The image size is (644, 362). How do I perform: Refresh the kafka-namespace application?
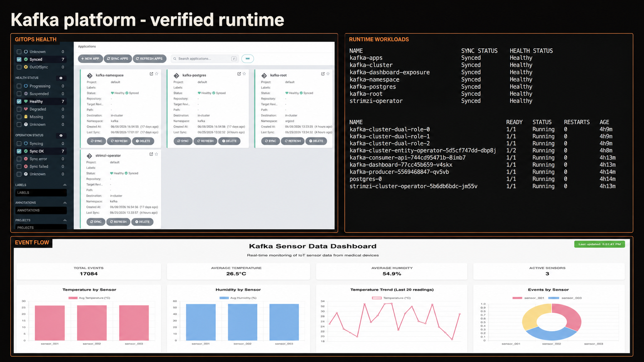tap(119, 141)
